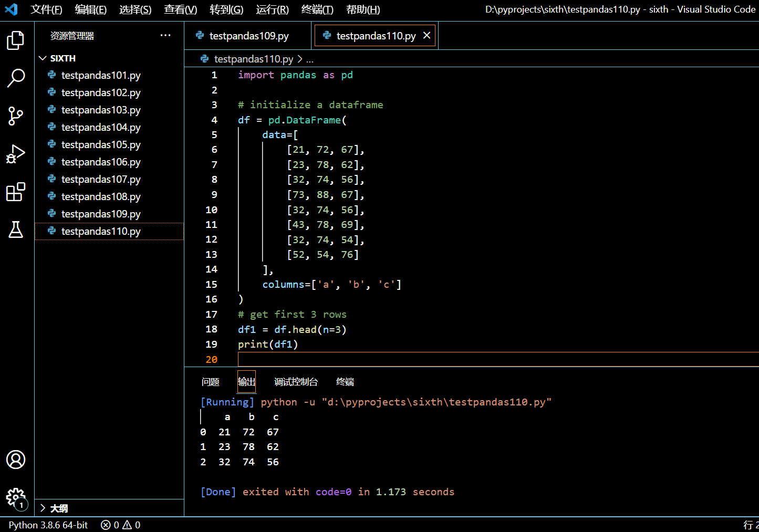Open the Extensions view icon
The image size is (759, 532).
coord(16,192)
